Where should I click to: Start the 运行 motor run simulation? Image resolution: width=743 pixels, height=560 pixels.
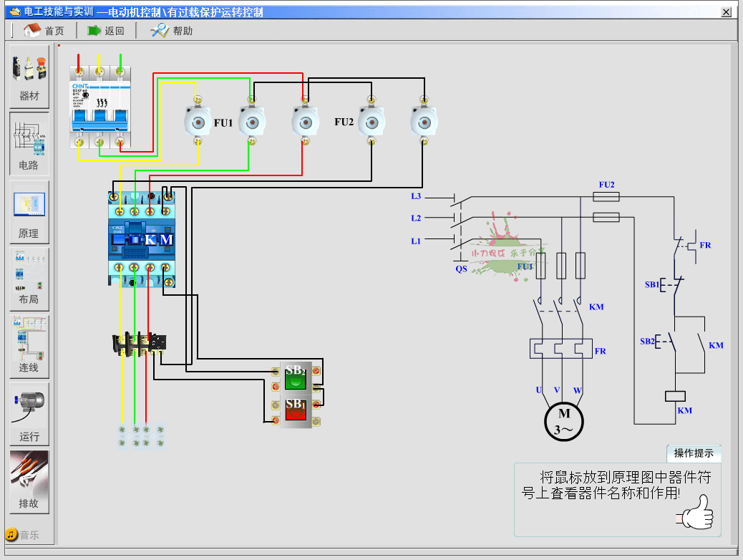(x=29, y=415)
